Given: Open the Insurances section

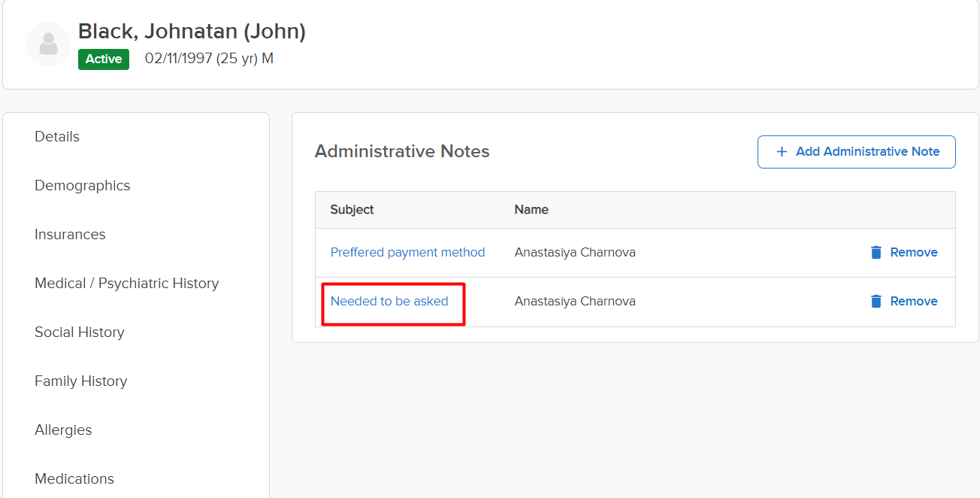Looking at the screenshot, I should 70,235.
